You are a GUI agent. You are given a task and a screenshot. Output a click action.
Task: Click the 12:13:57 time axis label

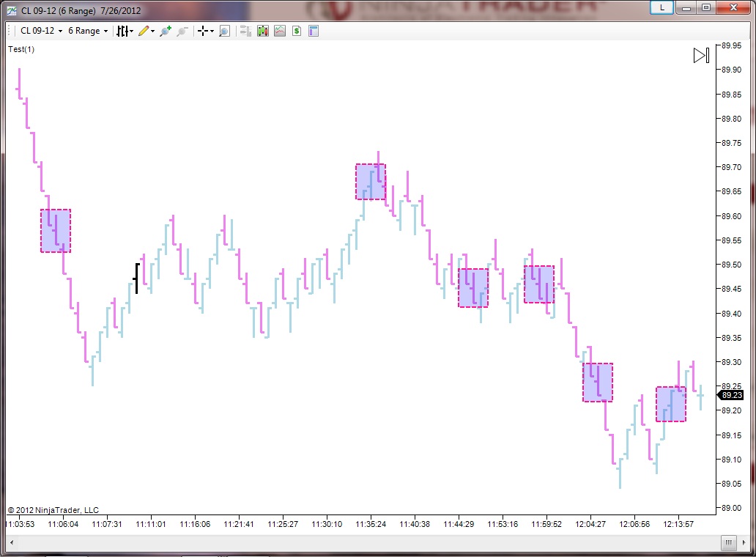point(678,524)
